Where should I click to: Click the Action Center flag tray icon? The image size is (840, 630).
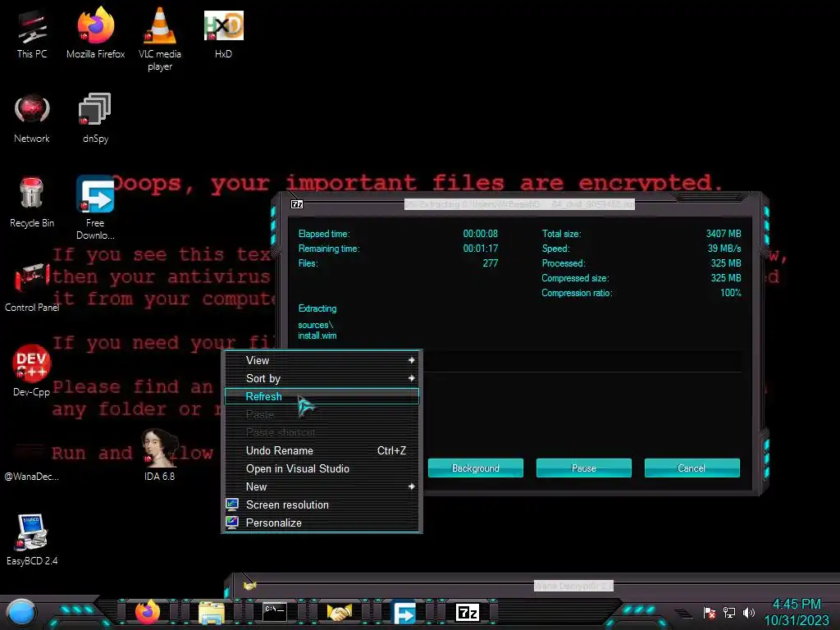point(710,613)
